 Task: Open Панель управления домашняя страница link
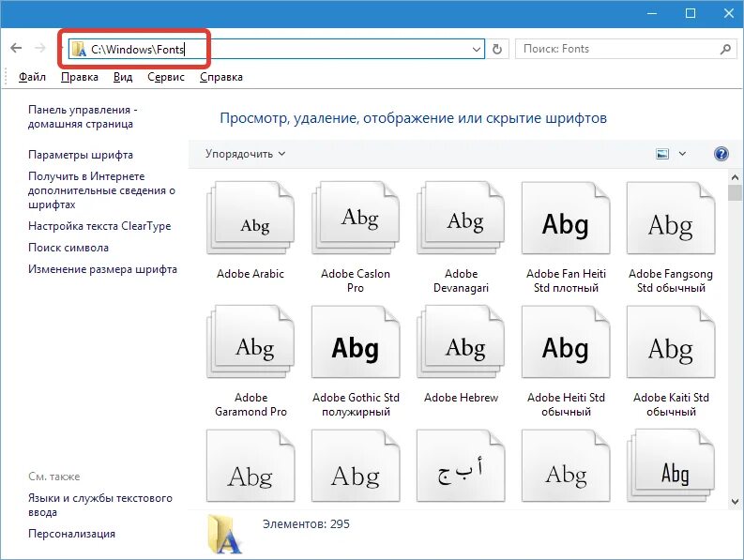point(83,116)
